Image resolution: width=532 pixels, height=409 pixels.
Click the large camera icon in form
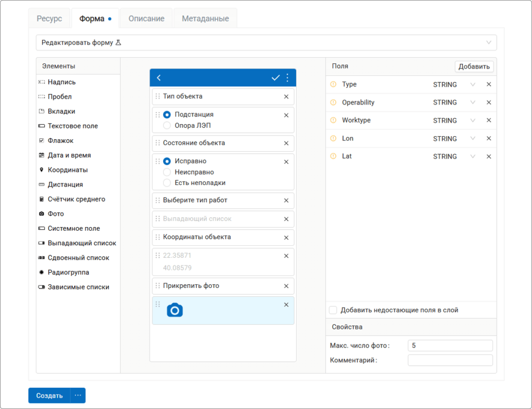pos(175,310)
